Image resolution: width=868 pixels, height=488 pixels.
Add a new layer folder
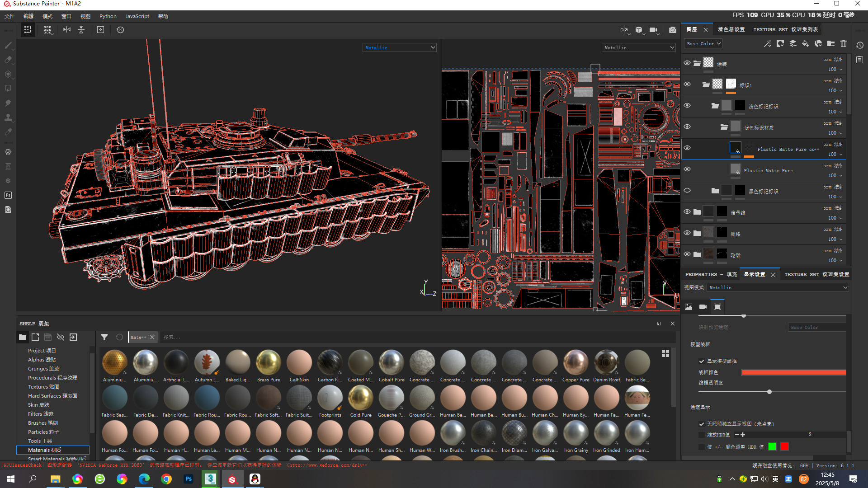tap(831, 44)
